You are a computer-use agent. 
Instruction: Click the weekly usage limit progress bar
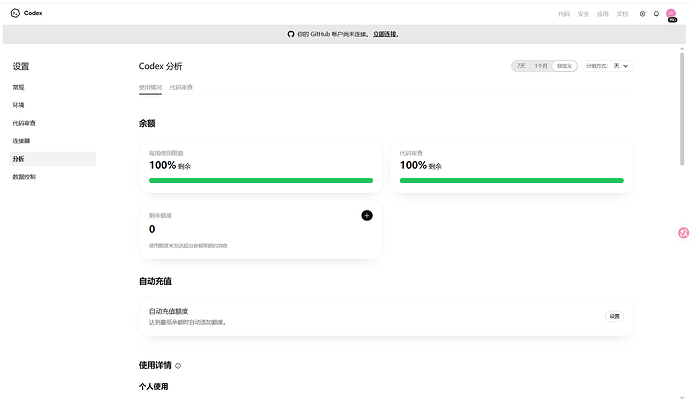point(261,180)
